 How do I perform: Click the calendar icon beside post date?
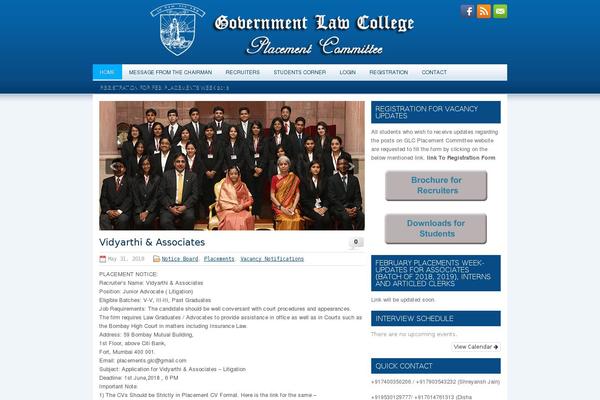coord(103,259)
